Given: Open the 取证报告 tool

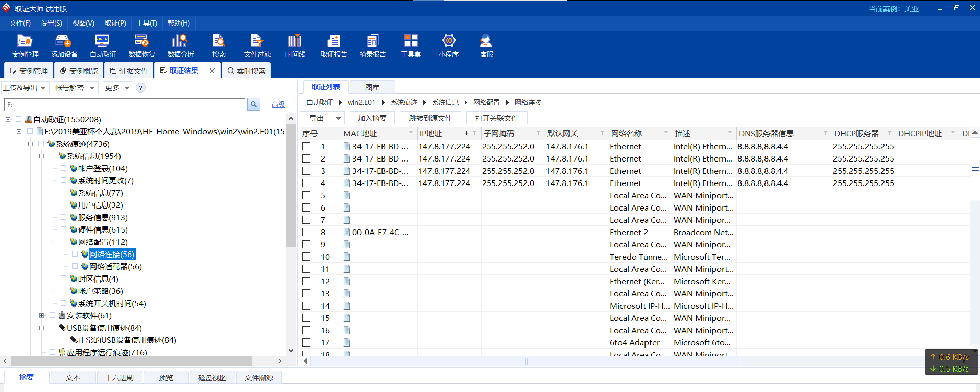Looking at the screenshot, I should click(x=333, y=45).
